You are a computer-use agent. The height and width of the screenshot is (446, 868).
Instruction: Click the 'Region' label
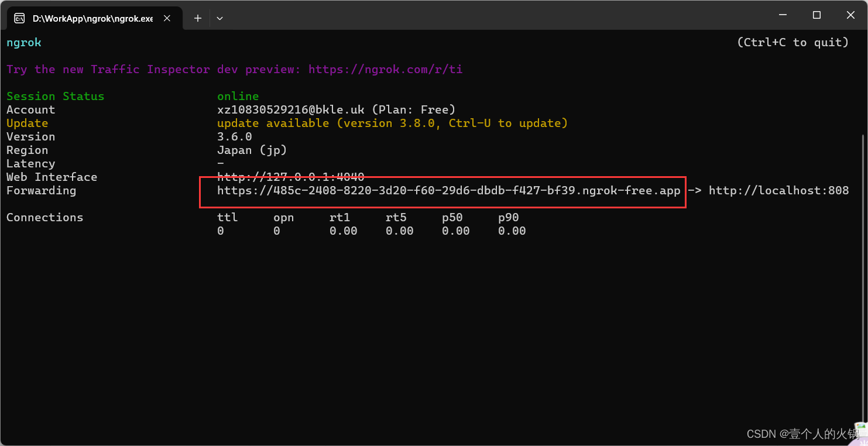[x=28, y=150]
